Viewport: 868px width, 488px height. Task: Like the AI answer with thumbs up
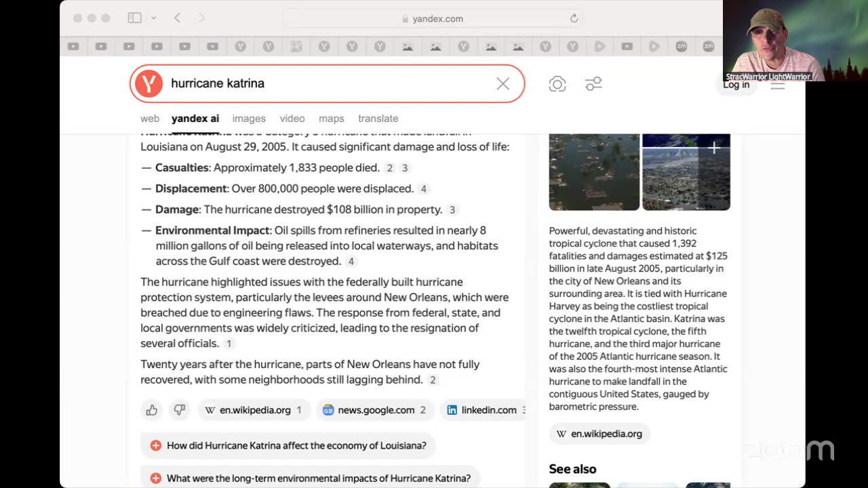pyautogui.click(x=152, y=410)
